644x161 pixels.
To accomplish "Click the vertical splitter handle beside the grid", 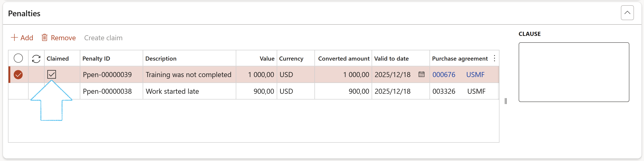I will [x=505, y=101].
